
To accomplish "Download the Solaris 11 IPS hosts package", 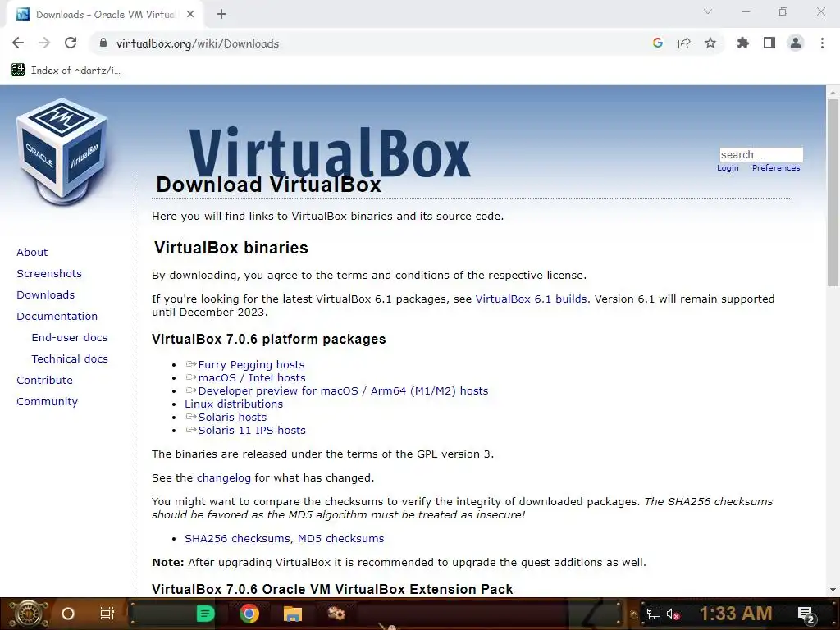I will (252, 430).
